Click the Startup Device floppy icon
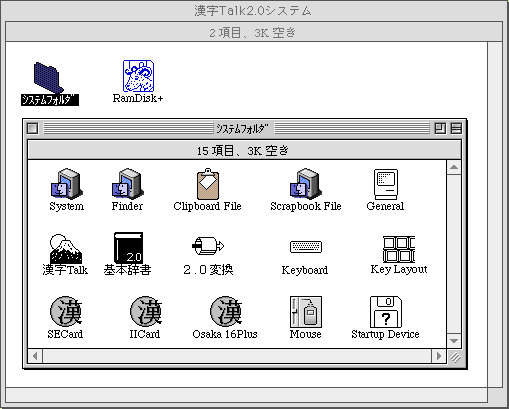The width and height of the screenshot is (509, 409). pyautogui.click(x=386, y=312)
